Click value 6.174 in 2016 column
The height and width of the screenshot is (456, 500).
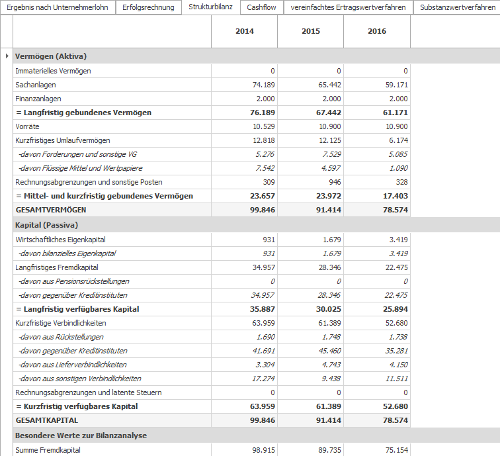point(398,140)
